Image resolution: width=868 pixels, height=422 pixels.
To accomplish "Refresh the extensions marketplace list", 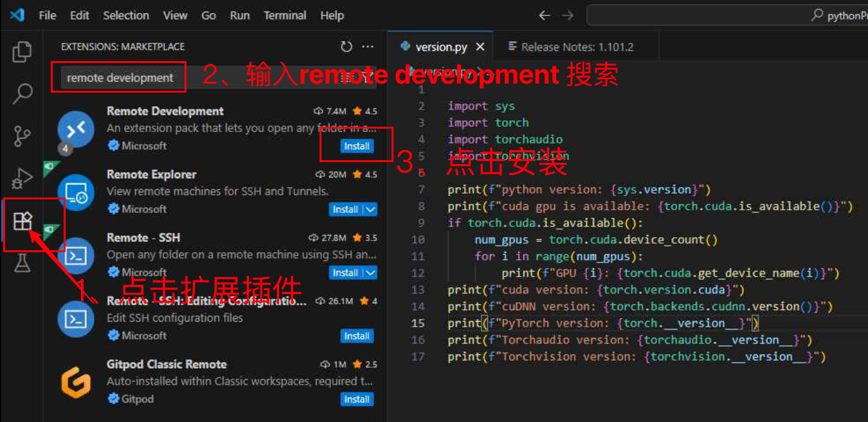I will pyautogui.click(x=347, y=47).
